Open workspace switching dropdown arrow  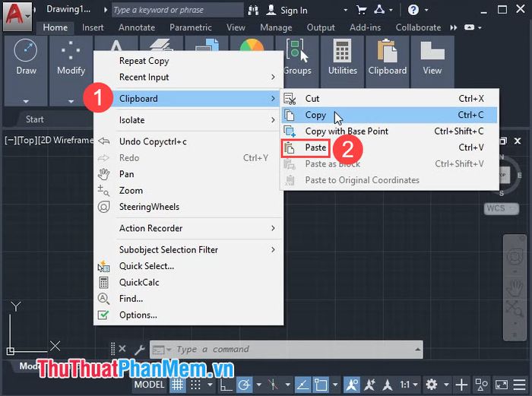pyautogui.click(x=446, y=385)
